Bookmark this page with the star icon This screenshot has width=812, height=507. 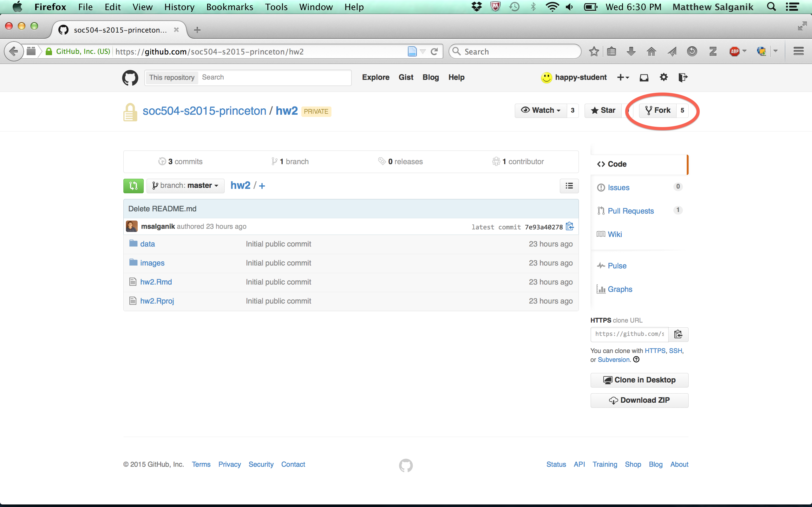pos(593,51)
